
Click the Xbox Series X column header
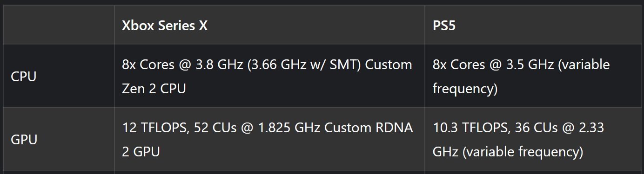(x=164, y=26)
